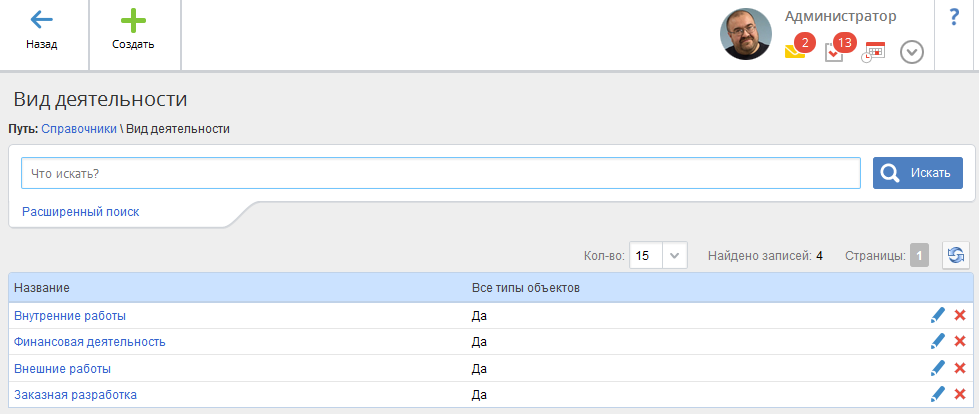This screenshot has height=414, width=979.
Task: Edit Заказная разработка with pencil icon
Action: (x=937, y=395)
